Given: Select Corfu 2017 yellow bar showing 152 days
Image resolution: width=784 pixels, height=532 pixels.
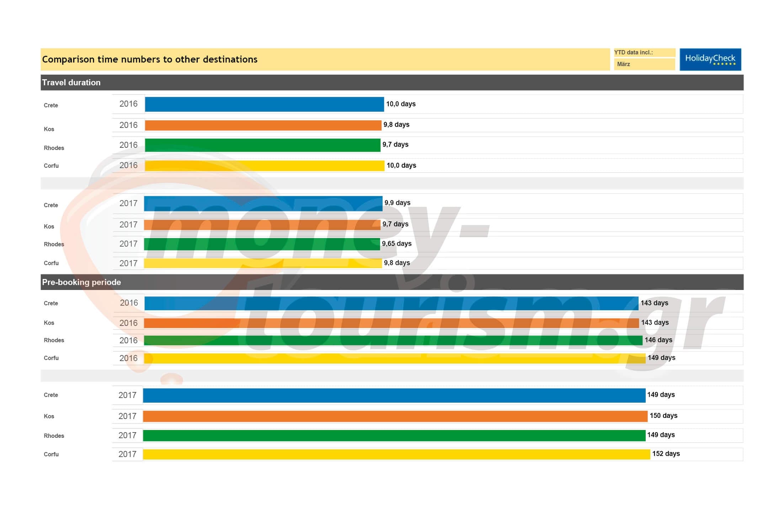Looking at the screenshot, I should (396, 454).
